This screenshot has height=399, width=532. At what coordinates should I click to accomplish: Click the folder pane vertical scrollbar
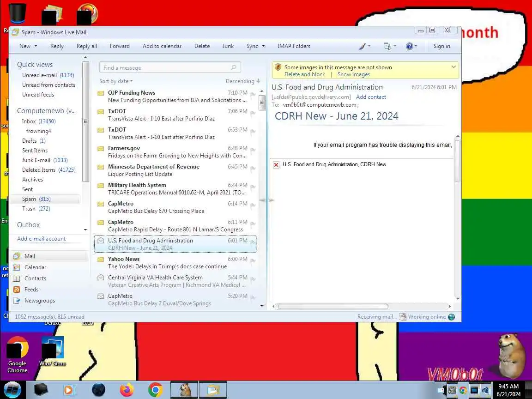tap(85, 121)
